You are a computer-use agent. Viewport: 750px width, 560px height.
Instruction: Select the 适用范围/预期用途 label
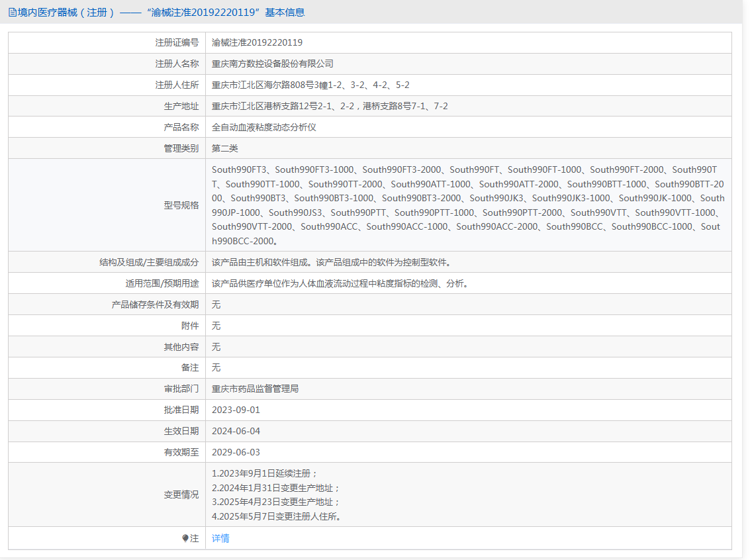pyautogui.click(x=162, y=283)
